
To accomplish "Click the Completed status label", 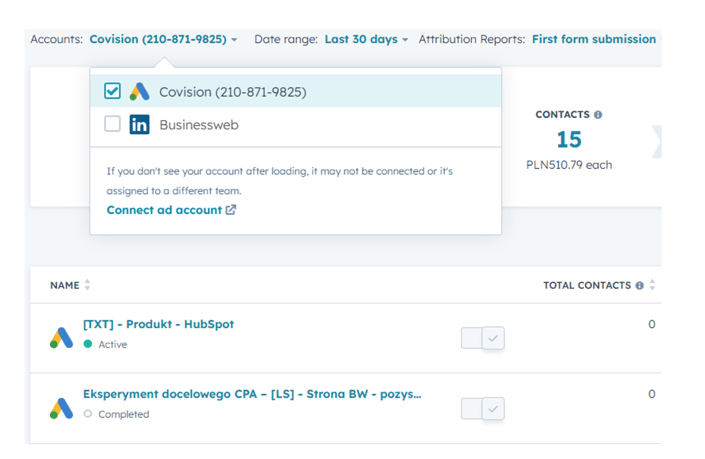I will pyautogui.click(x=124, y=414).
